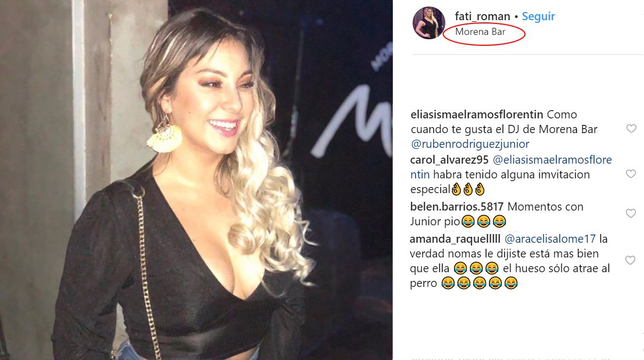Open fati_roman username in post header

coord(482,16)
